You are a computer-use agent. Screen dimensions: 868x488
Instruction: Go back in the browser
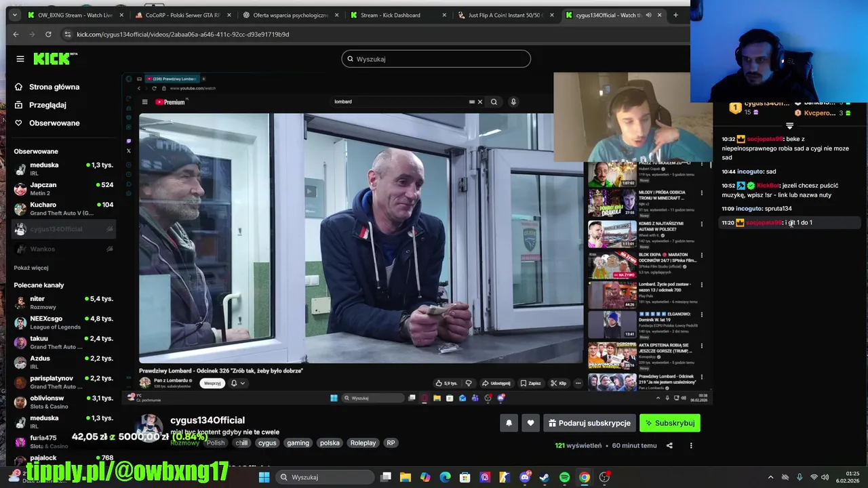[x=16, y=34]
